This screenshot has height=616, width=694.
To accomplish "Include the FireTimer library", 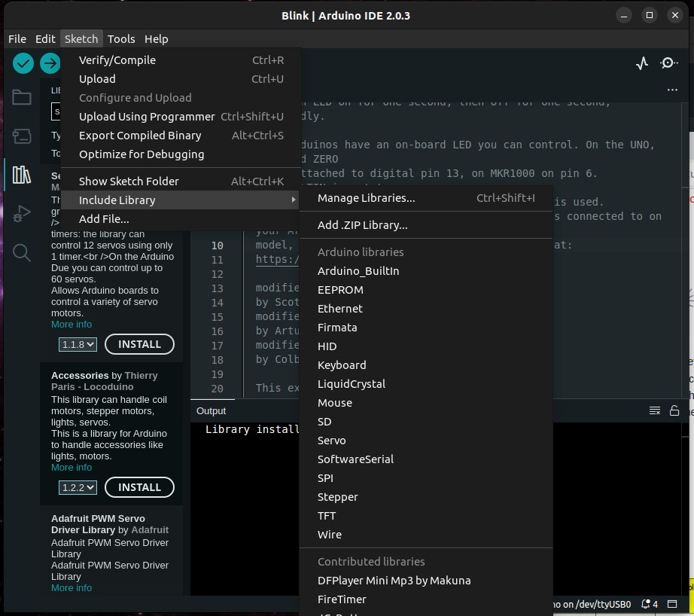I will point(426,599).
